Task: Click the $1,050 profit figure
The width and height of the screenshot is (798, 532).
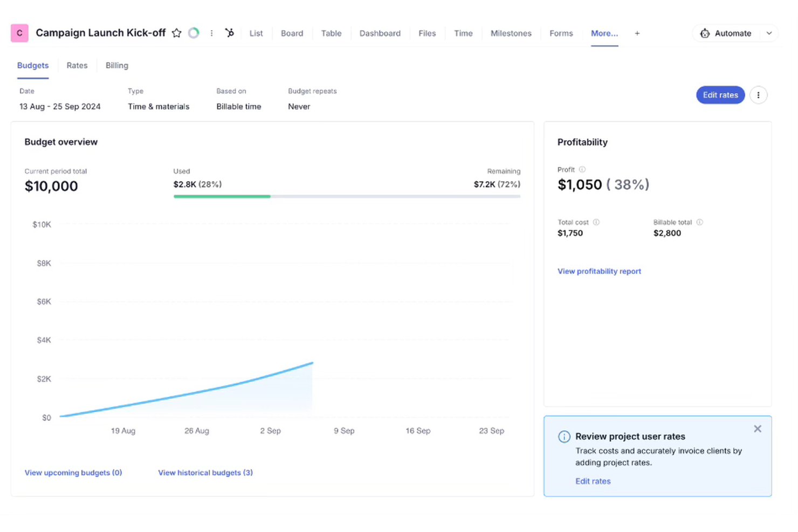Action: click(580, 185)
